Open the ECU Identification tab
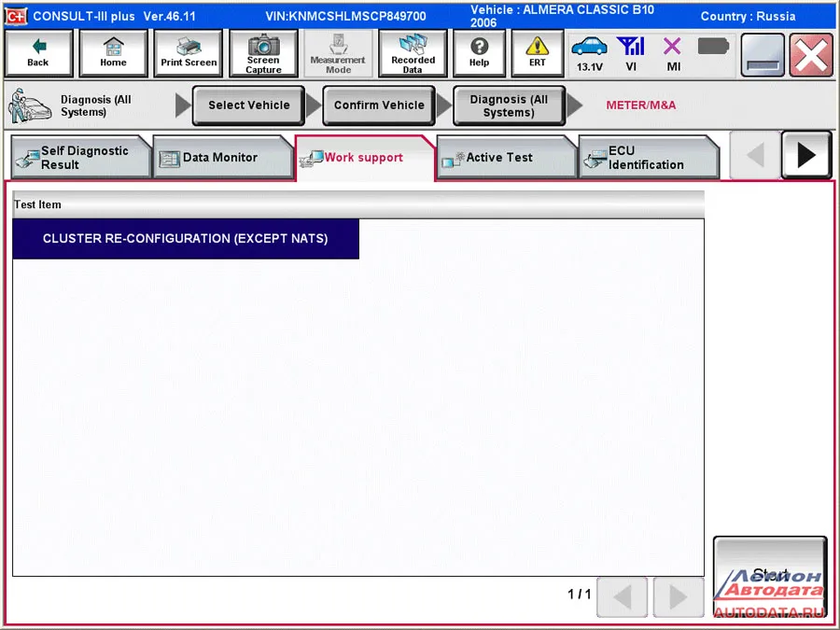This screenshot has width=840, height=630. pos(649,158)
